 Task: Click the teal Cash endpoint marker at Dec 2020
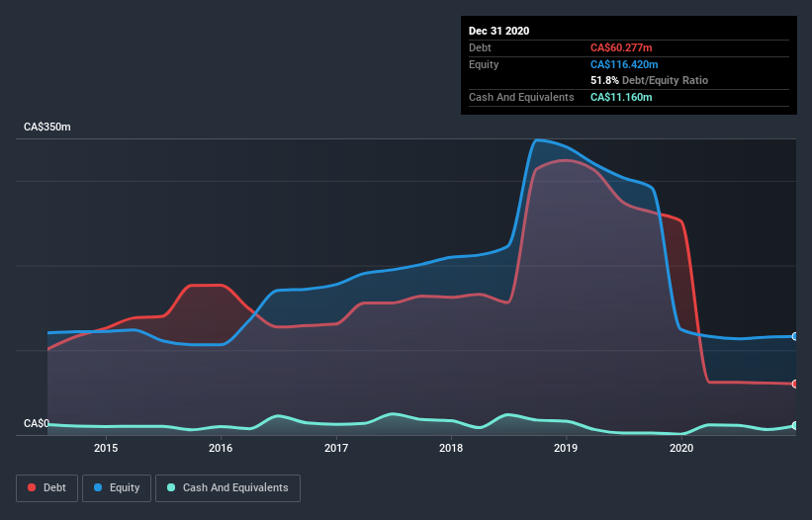[x=795, y=425]
